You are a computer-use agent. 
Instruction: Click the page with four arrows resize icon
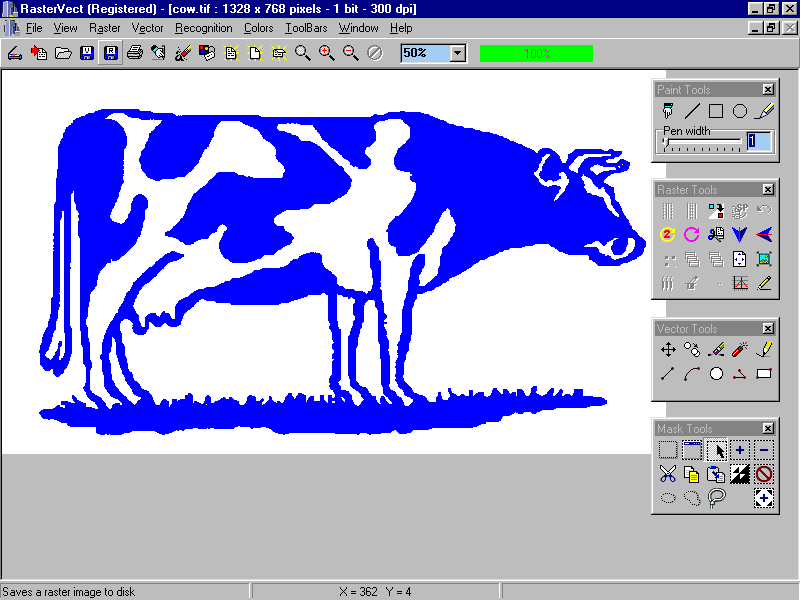point(740,259)
